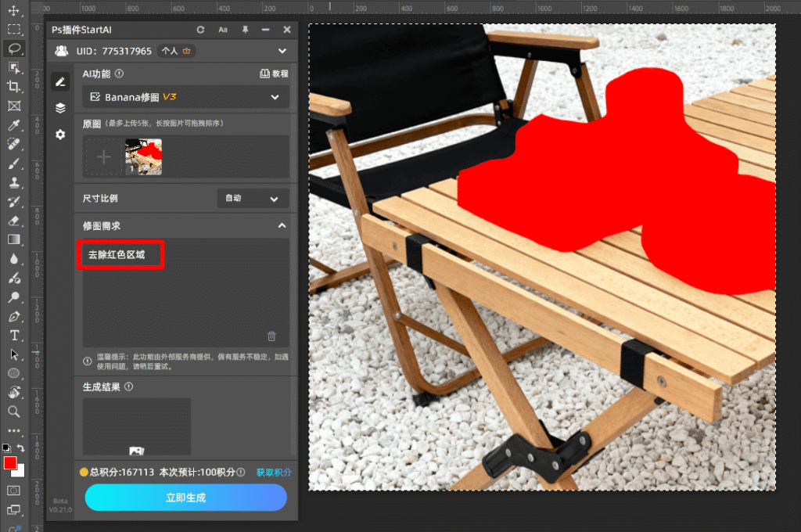Open StartAI settings gear icon
Image resolution: width=801 pixels, height=532 pixels.
[60, 135]
